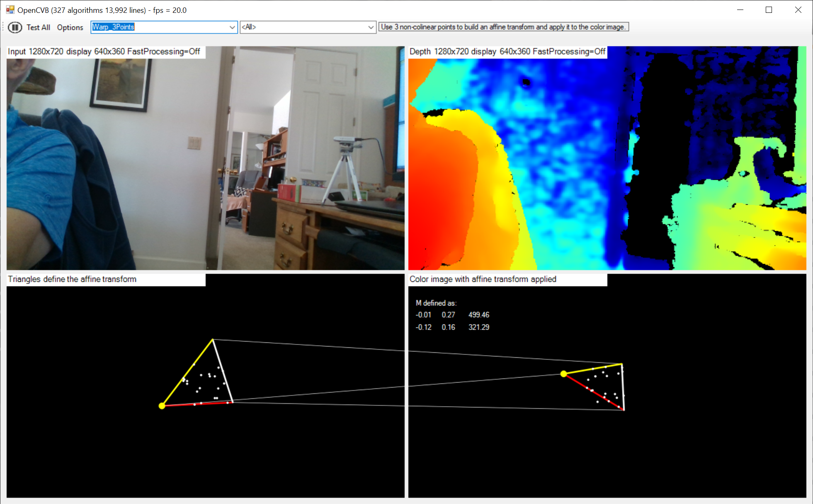Click the Test All button
This screenshot has height=504, width=813.
coord(38,27)
